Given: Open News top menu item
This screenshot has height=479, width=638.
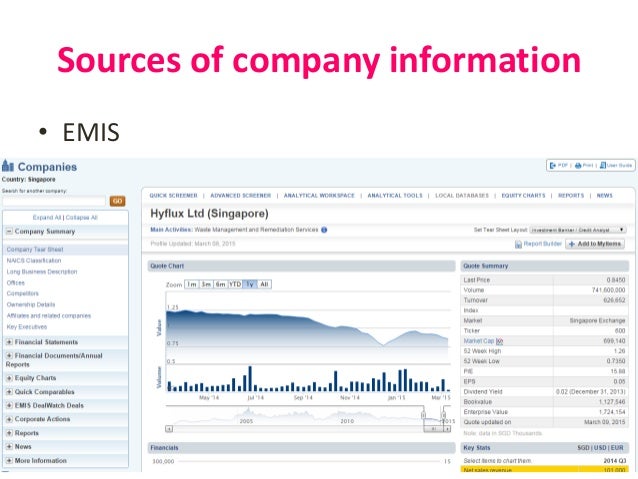Looking at the screenshot, I should point(605,196).
